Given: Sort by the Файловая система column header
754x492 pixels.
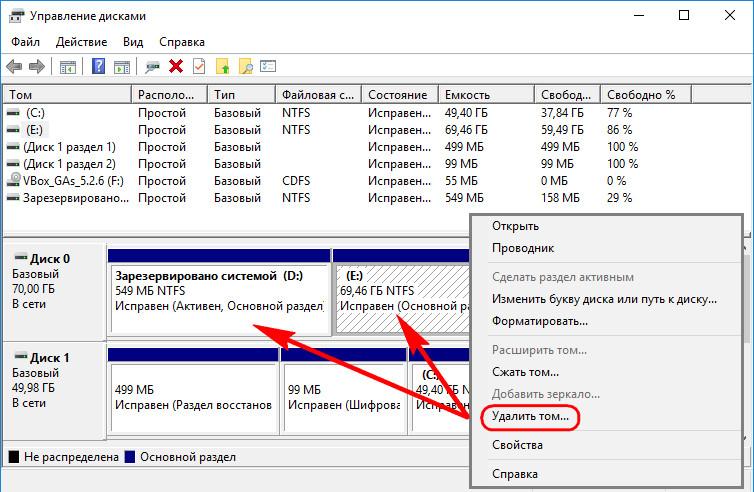Looking at the screenshot, I should click(x=318, y=95).
